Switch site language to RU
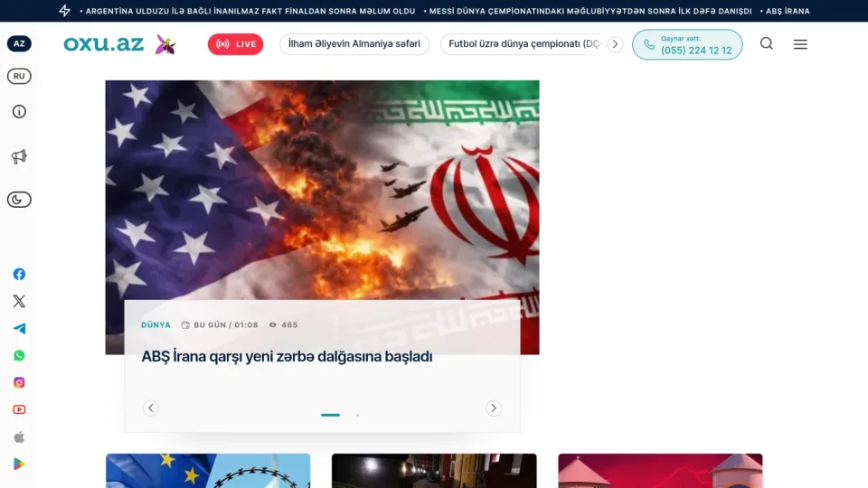Screen dimensions: 868x488 pos(19,76)
